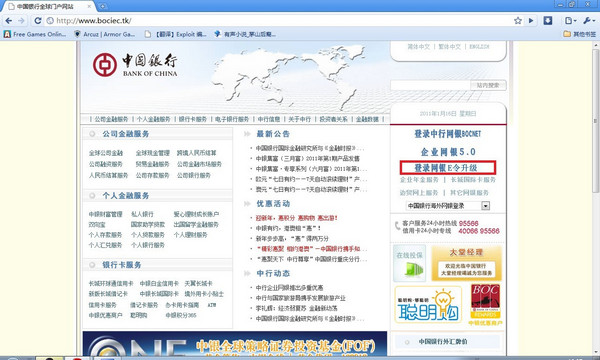
Task: Click the 登录中行网银BOCNET login link
Action: click(448, 134)
